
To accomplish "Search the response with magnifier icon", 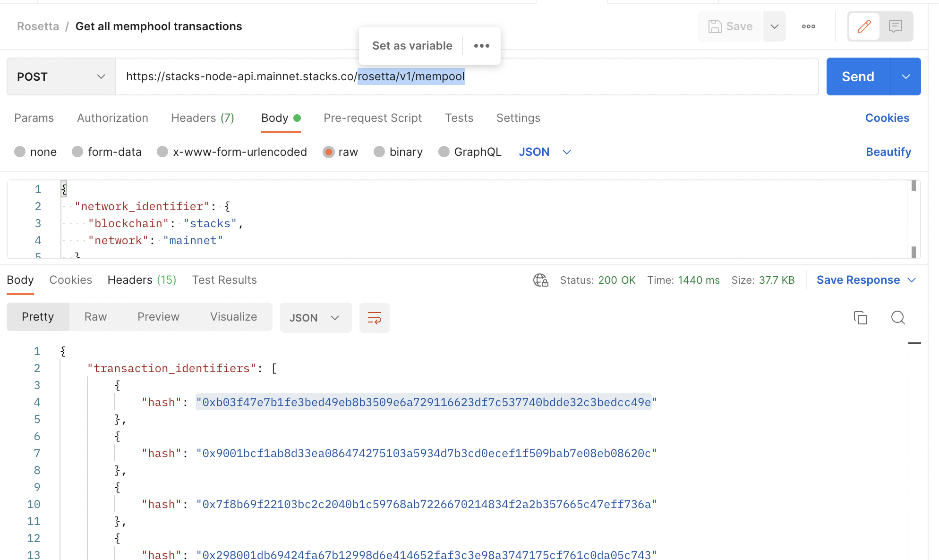I will click(898, 318).
